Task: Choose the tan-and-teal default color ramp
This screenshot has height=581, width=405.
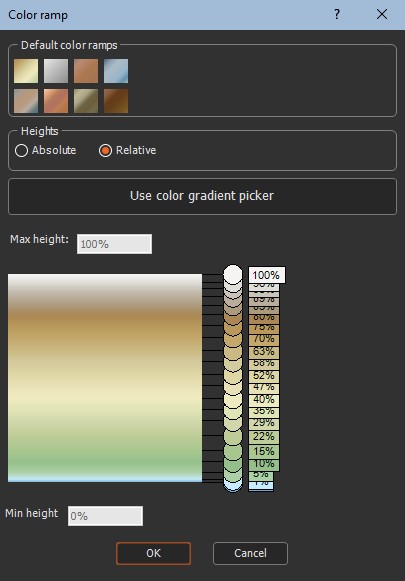Action: pos(26,101)
